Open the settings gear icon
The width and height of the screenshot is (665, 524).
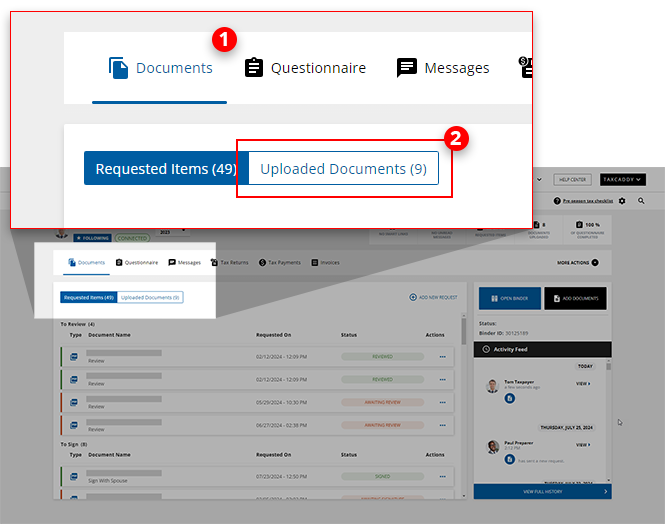point(622,201)
